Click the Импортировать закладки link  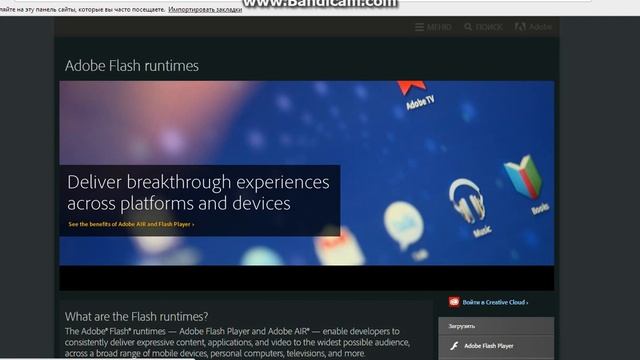point(205,9)
